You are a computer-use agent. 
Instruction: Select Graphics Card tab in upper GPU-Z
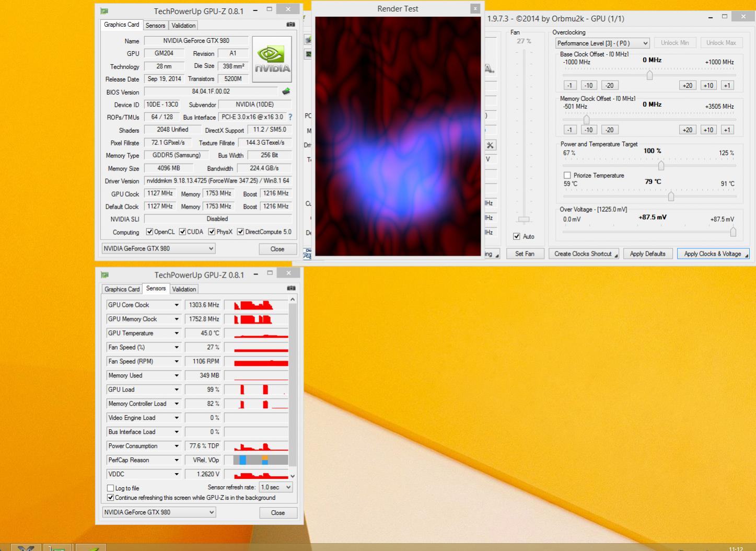click(x=121, y=25)
